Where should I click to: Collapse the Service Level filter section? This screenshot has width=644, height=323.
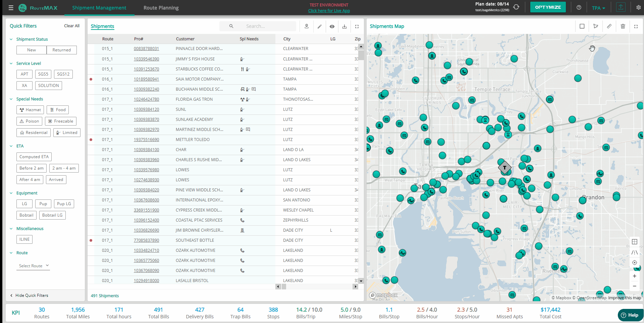[11, 63]
